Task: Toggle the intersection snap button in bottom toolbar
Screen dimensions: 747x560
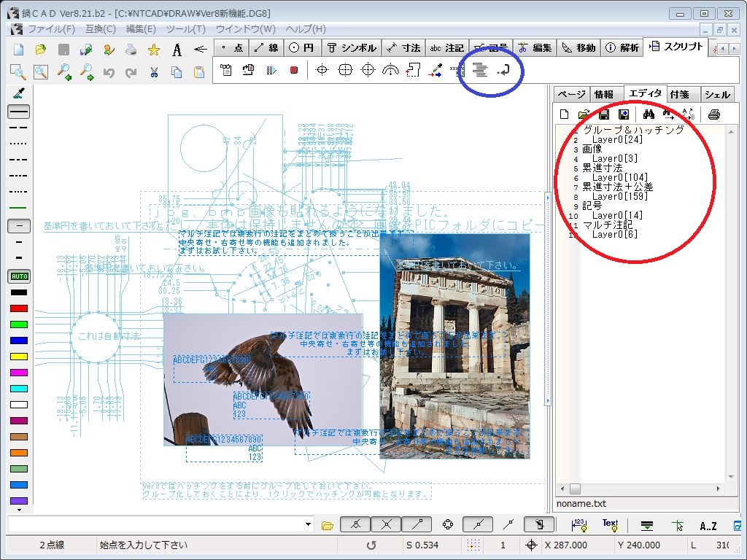Action: point(386,525)
